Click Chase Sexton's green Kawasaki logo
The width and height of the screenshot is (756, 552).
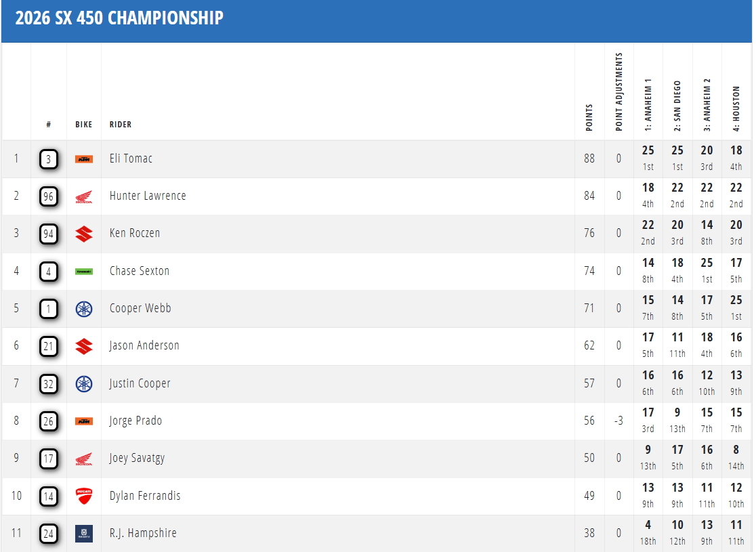pos(84,272)
